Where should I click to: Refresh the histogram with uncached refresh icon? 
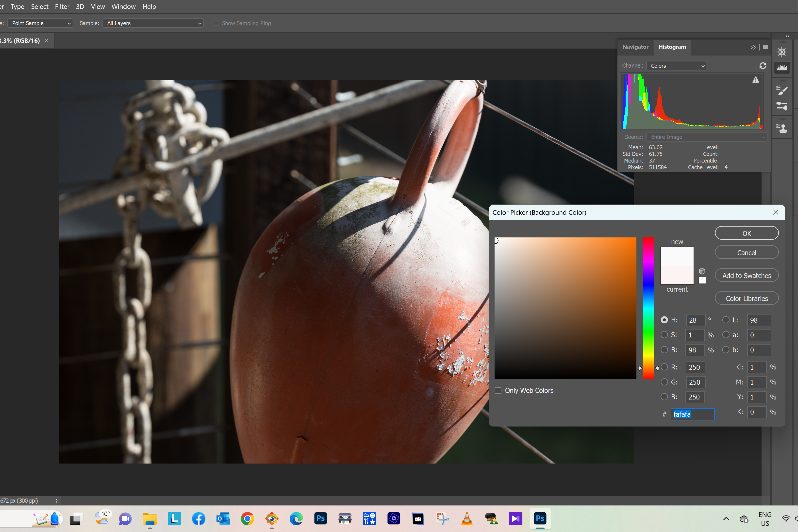(762, 66)
